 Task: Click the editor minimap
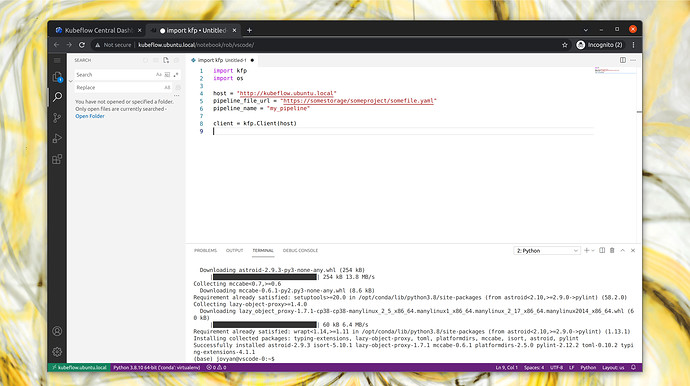pyautogui.click(x=615, y=70)
